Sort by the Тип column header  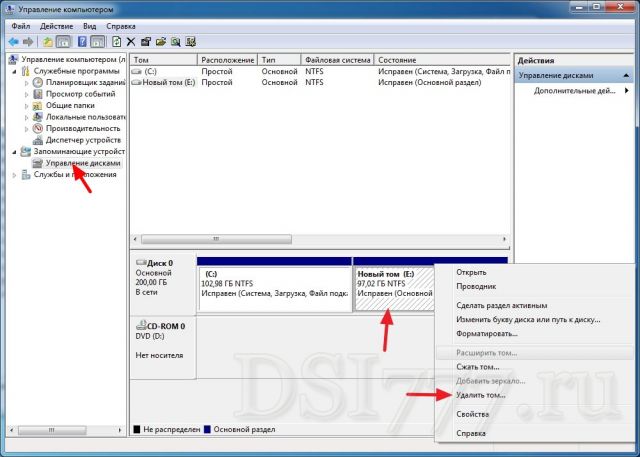(x=279, y=60)
